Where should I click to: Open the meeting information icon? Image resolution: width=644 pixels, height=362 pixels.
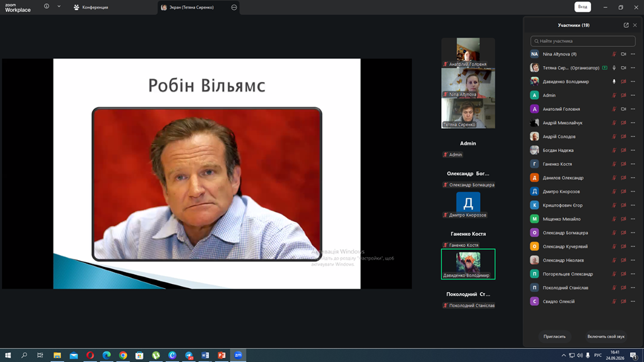tap(46, 7)
